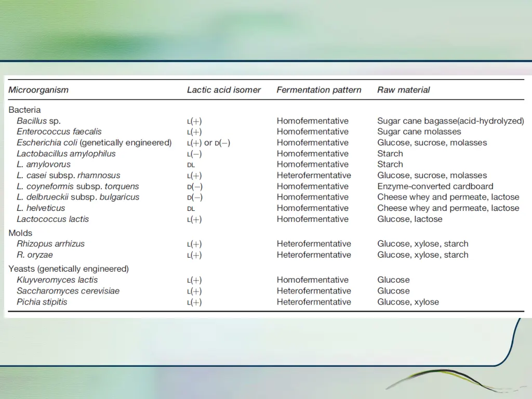Select "Homofermentative" in Enterococcus faecalis row
532x399 pixels.
312,131
